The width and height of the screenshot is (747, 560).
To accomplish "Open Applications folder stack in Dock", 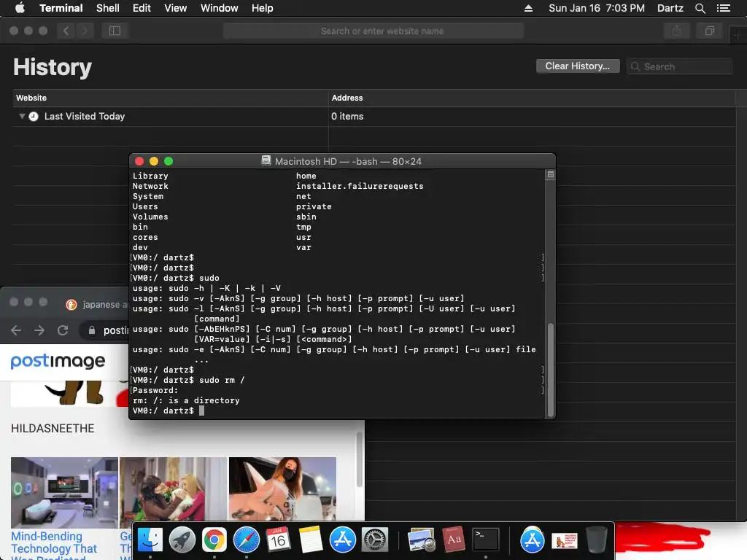I will (532, 540).
